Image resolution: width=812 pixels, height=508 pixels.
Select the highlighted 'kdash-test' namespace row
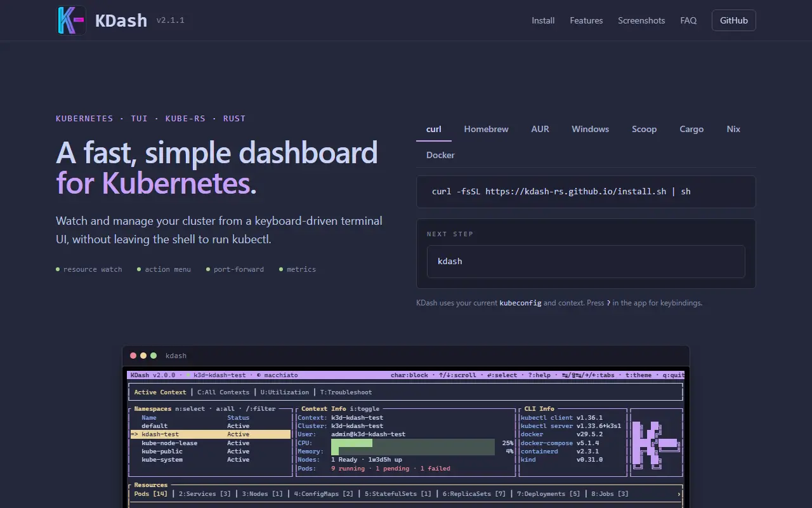tap(211, 434)
